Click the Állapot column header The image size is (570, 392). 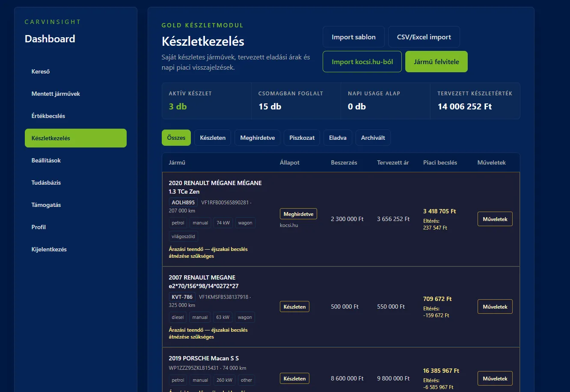(x=290, y=162)
